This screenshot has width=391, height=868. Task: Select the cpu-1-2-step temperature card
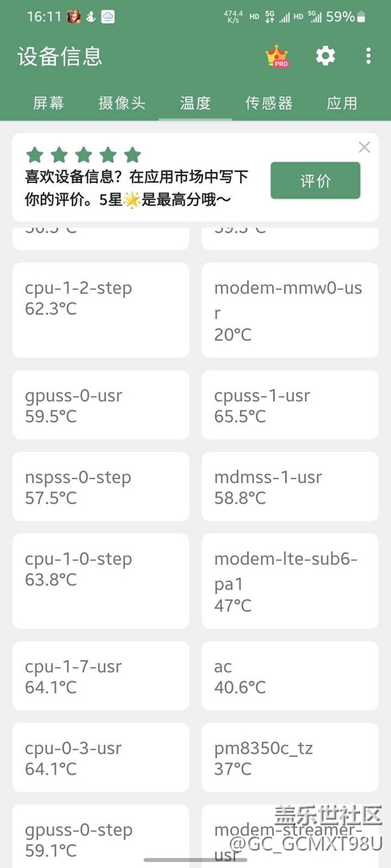[100, 310]
